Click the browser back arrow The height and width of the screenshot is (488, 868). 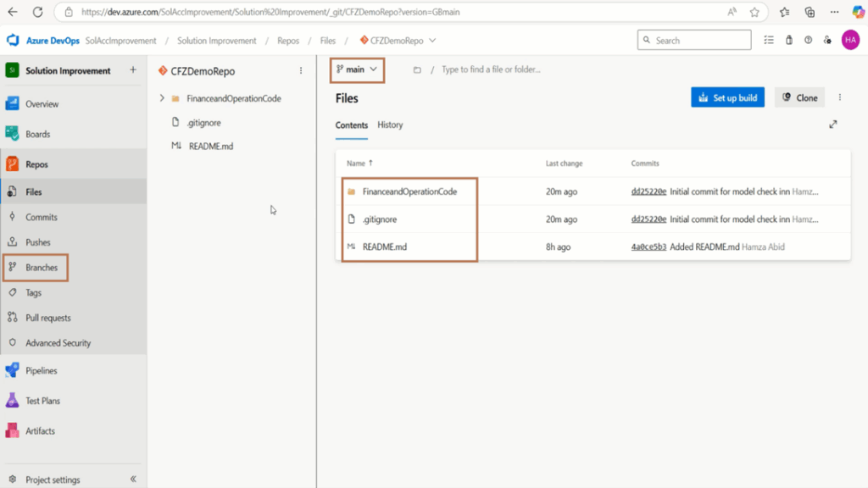pyautogui.click(x=13, y=12)
